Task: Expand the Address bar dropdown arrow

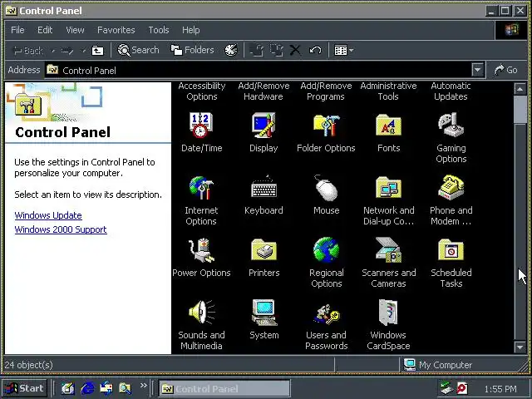Action: click(477, 70)
